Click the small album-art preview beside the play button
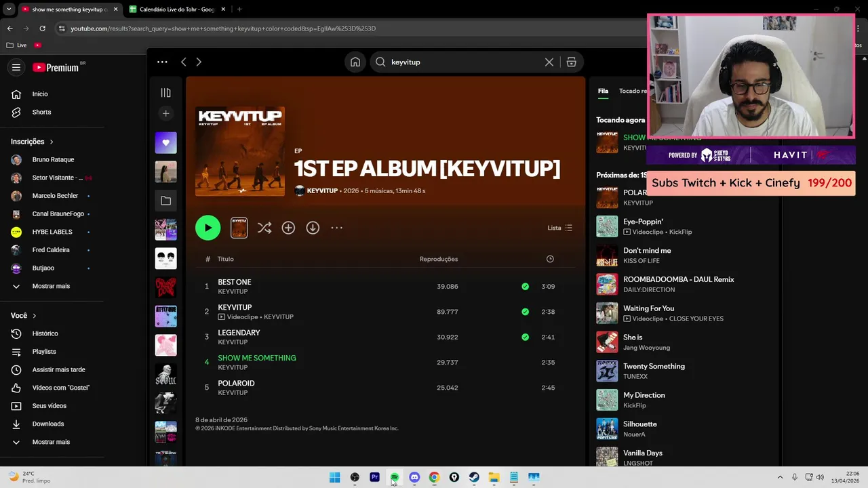The width and height of the screenshot is (868, 488). coord(239,228)
